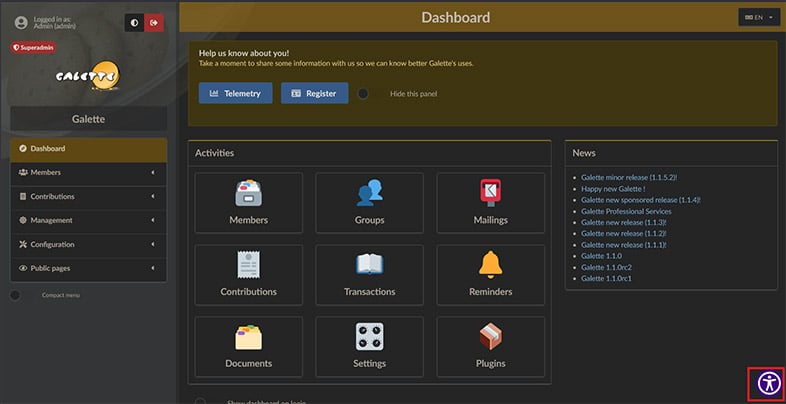Open the Groups activity icon

tap(369, 193)
